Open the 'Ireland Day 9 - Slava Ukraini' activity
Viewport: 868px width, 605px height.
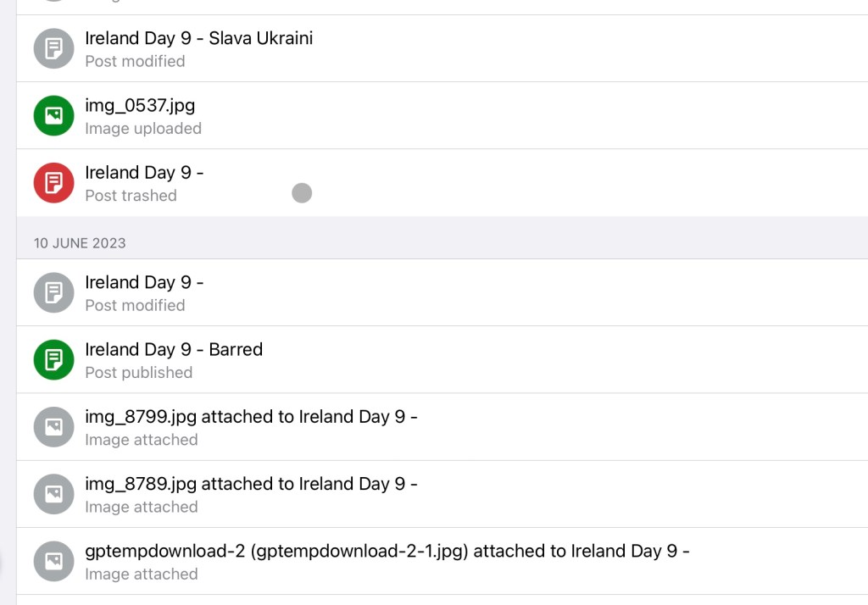pyautogui.click(x=198, y=38)
